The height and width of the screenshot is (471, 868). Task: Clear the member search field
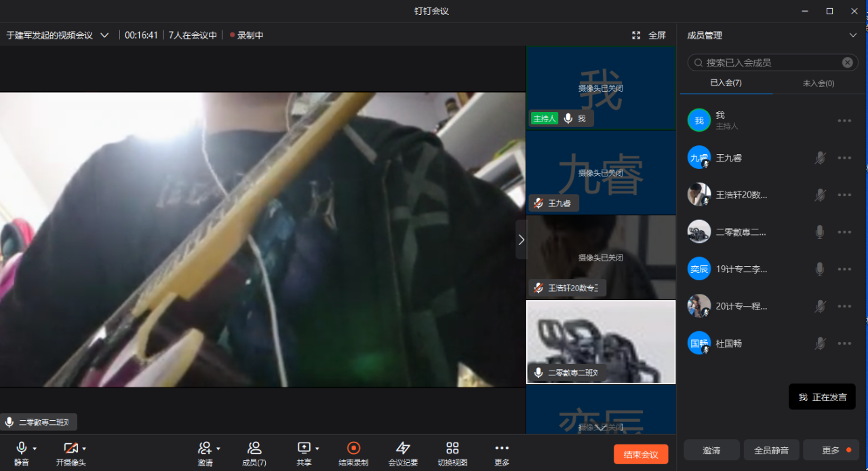click(x=848, y=62)
